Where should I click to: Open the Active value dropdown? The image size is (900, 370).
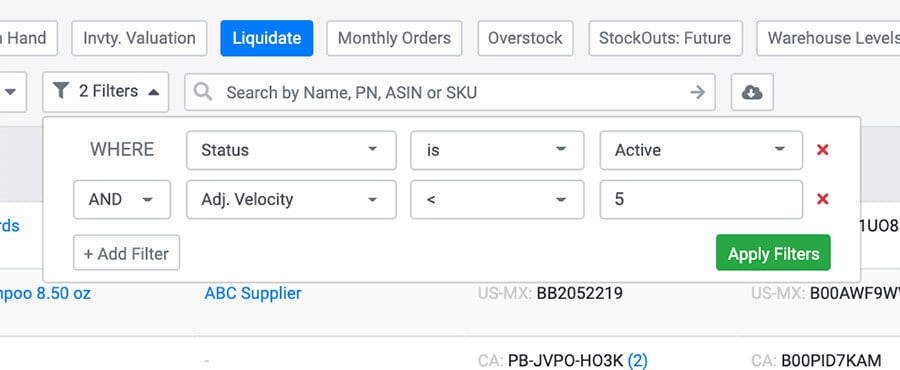(701, 150)
